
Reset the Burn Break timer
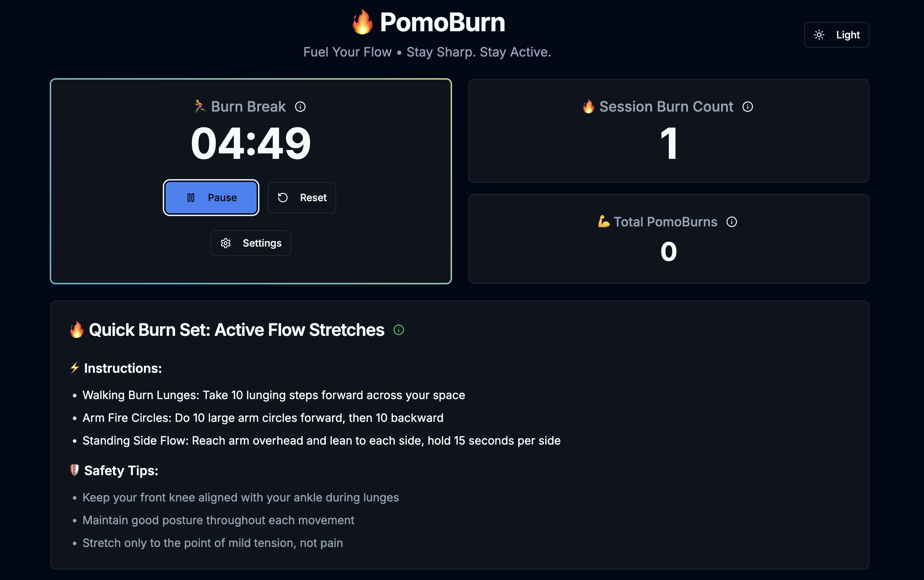click(302, 197)
